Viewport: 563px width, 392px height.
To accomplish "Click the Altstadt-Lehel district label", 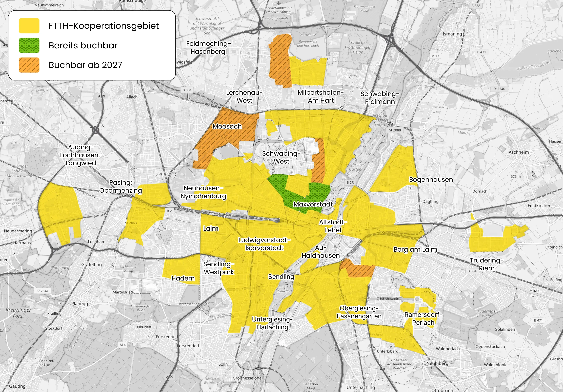I will point(333,226).
